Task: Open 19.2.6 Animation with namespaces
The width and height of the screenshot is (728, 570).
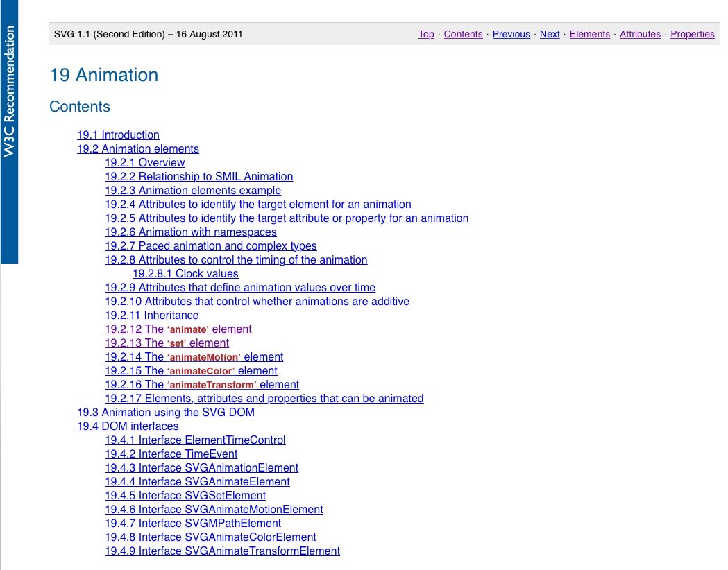Action: (x=191, y=232)
